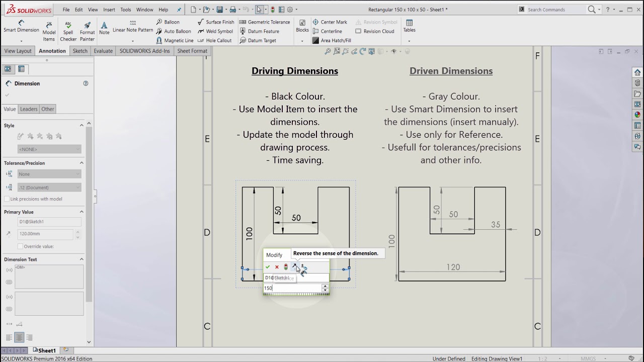Viewport: 644px width, 362px height.
Task: Open the File menu
Action: coord(66,10)
